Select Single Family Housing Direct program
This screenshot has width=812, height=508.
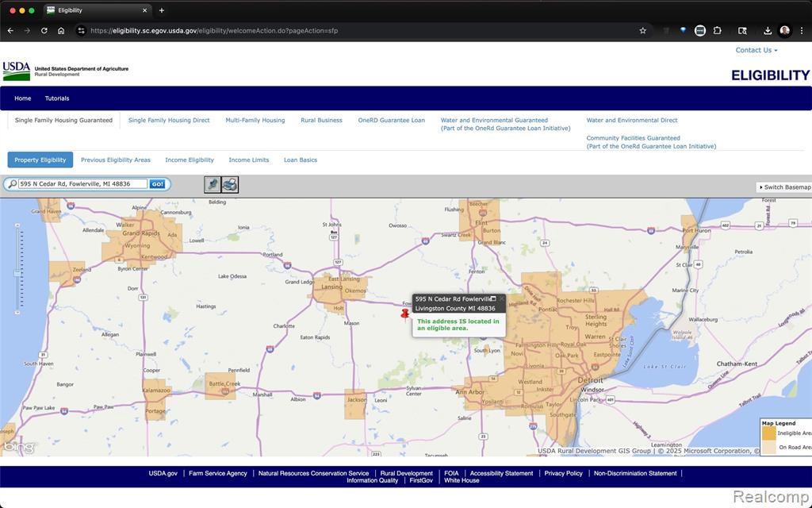click(169, 121)
